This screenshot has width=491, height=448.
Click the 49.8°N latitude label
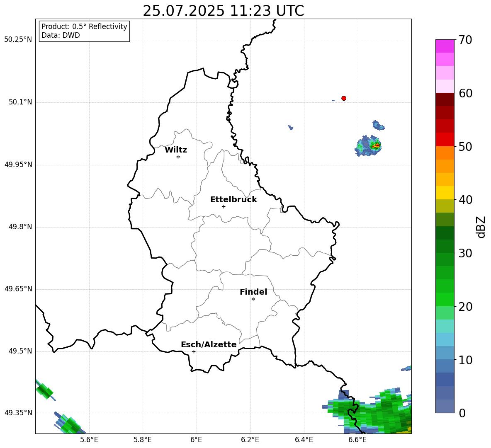[20, 227]
